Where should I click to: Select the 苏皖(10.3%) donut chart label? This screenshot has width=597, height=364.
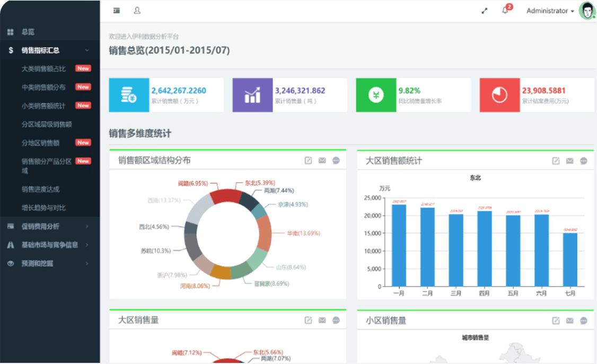pyautogui.click(x=156, y=251)
